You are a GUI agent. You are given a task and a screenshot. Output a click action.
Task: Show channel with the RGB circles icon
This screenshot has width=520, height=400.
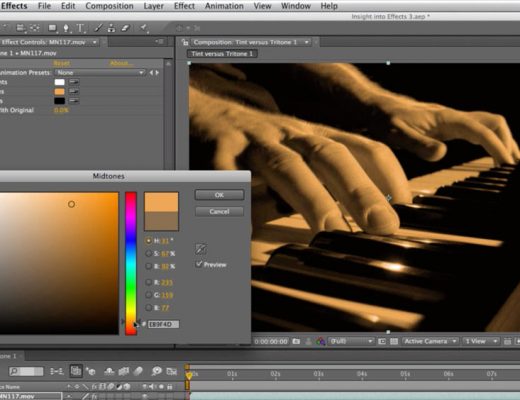[320, 341]
